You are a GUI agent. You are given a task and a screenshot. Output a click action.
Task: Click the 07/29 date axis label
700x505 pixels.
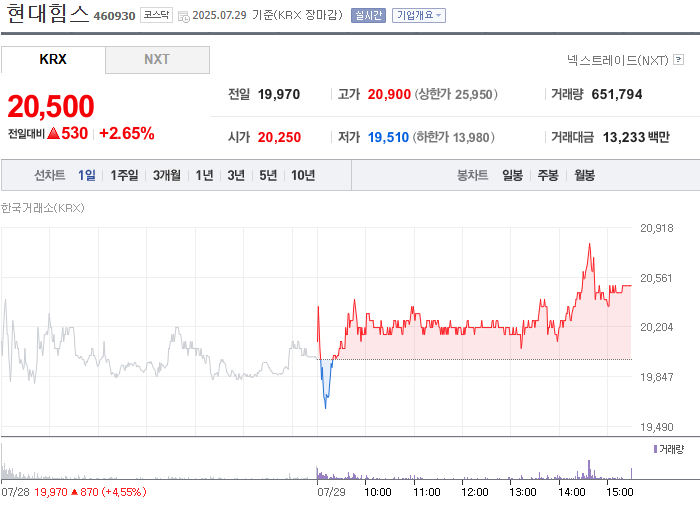[331, 492]
